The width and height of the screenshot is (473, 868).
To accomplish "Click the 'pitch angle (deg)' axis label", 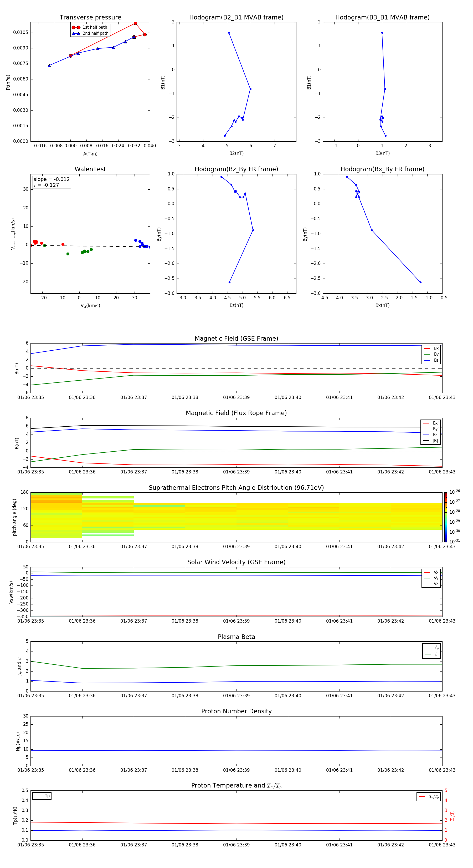I will tap(14, 517).
